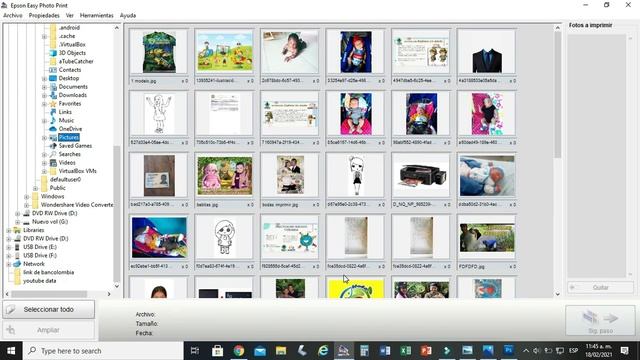The height and width of the screenshot is (360, 640).
Task: Select the youtube data folder
Action: point(40,281)
